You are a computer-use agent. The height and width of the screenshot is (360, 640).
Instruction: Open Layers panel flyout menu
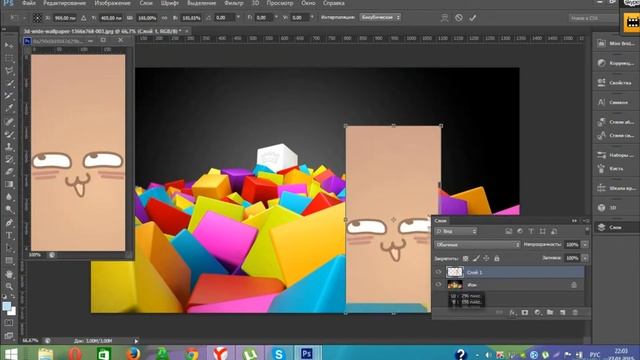(x=586, y=221)
